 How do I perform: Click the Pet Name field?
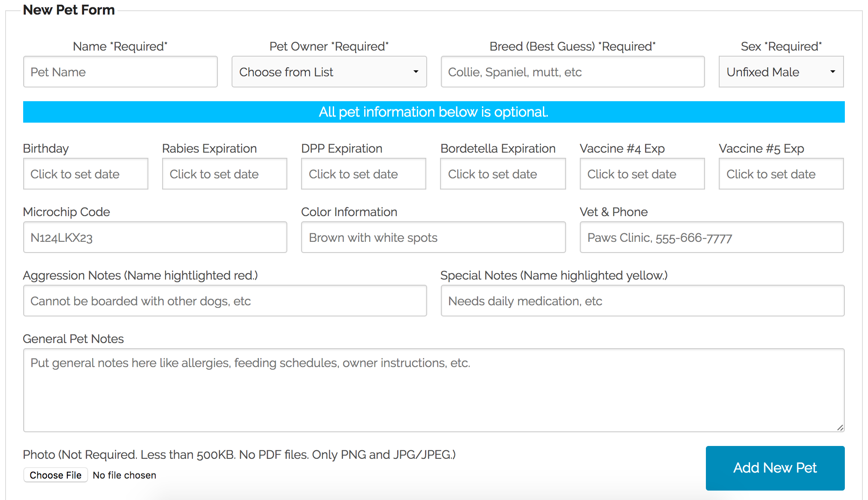120,72
